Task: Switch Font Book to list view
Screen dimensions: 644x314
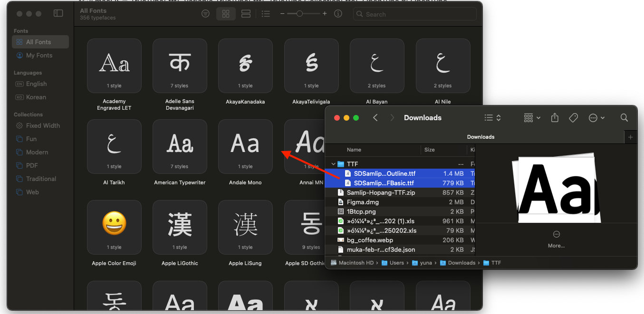Action: pos(266,14)
